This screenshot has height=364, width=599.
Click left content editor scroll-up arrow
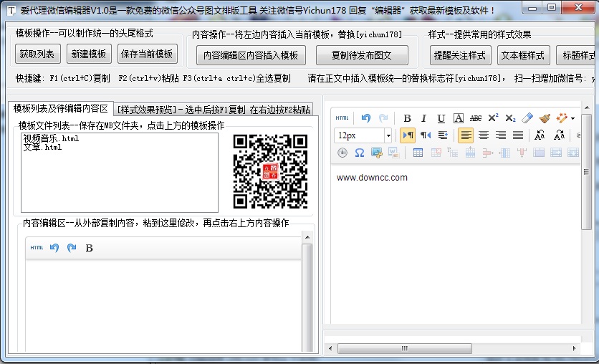pyautogui.click(x=307, y=237)
